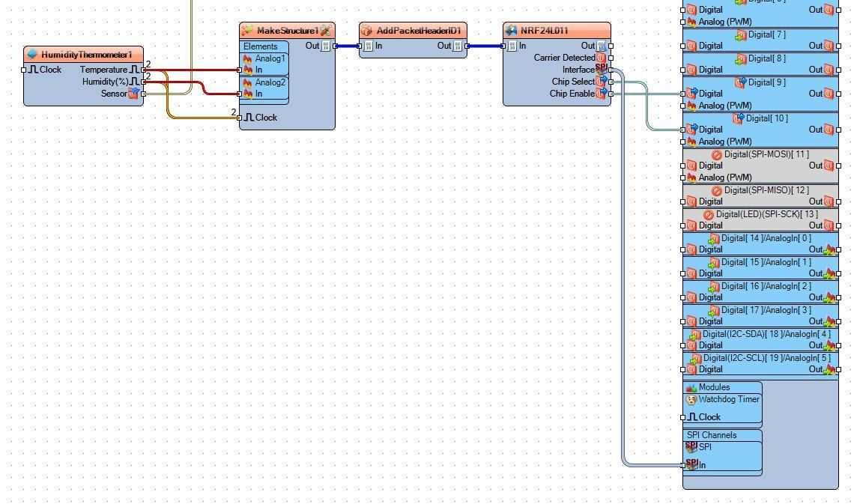Click the Digital(I2C-SCL)[ 19 ]/AnalogIn[ 5 ] label
Image resolution: width=854 pixels, height=504 pixels.
tap(767, 358)
